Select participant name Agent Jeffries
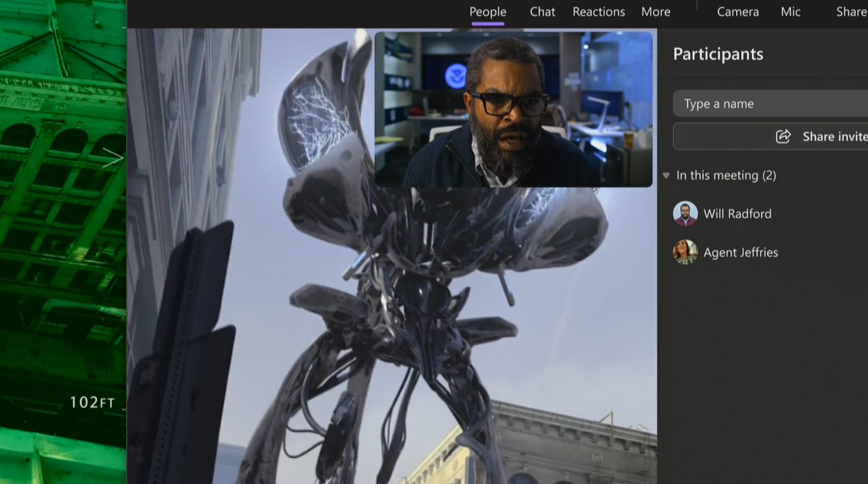 741,252
